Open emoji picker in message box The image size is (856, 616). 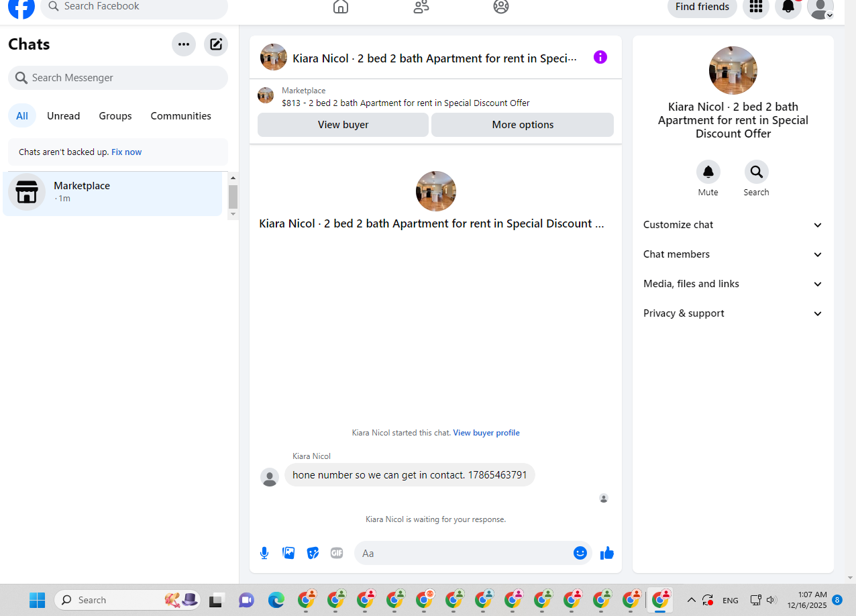580,553
